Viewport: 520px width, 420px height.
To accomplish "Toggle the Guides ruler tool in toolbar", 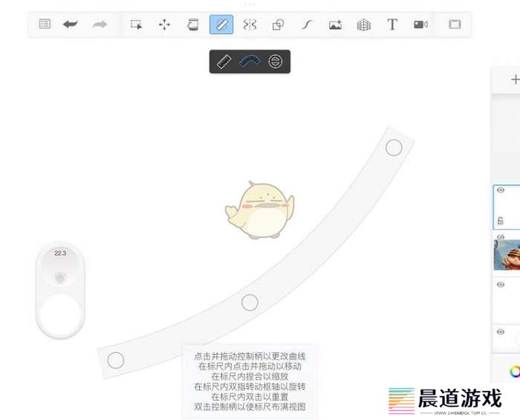I will (221, 25).
